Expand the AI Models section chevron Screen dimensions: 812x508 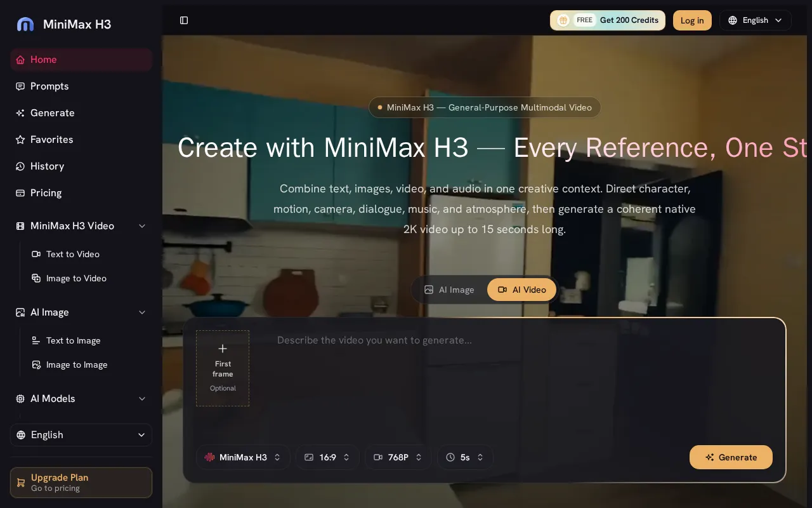point(142,399)
